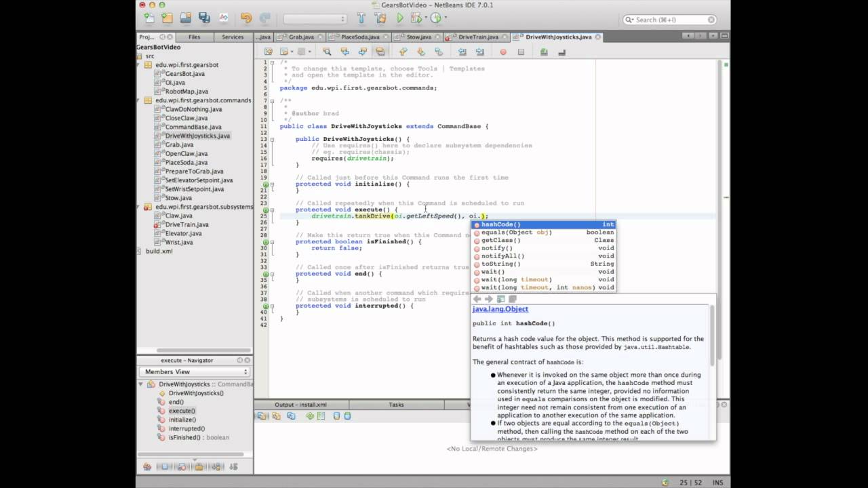Click the Clean and Build icon
The width and height of the screenshot is (868, 488).
point(380,19)
